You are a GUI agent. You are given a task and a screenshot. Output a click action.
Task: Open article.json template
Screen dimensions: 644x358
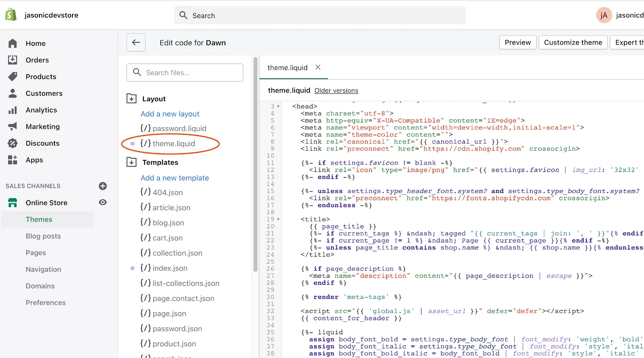[x=165, y=208]
